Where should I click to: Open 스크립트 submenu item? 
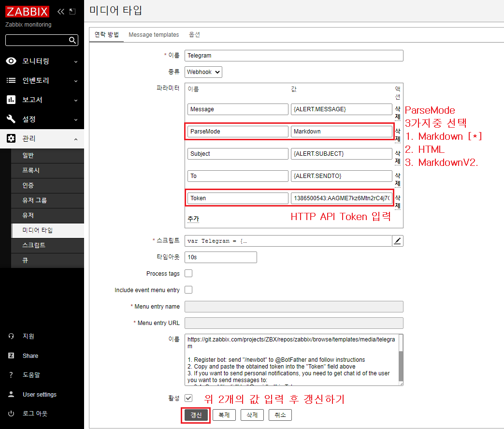pos(47,245)
